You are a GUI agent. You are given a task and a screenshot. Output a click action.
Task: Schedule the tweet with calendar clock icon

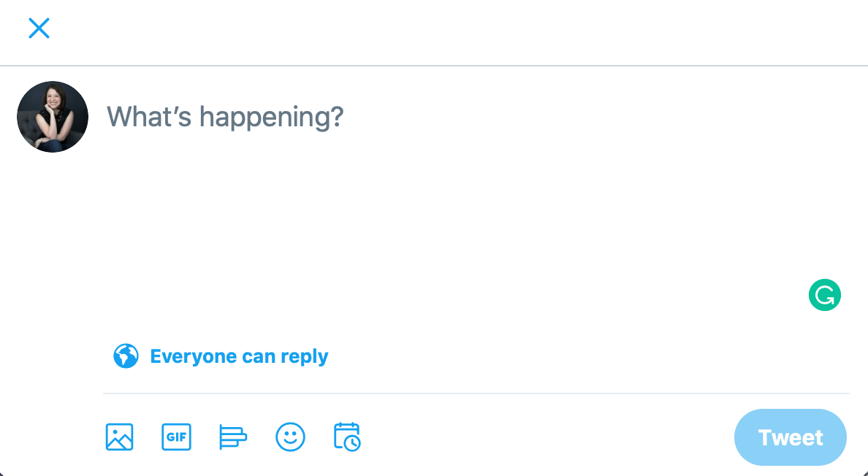coord(347,437)
